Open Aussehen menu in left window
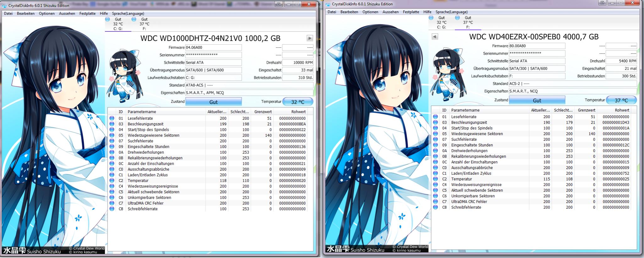The width and height of the screenshot is (644, 258). pyautogui.click(x=67, y=14)
